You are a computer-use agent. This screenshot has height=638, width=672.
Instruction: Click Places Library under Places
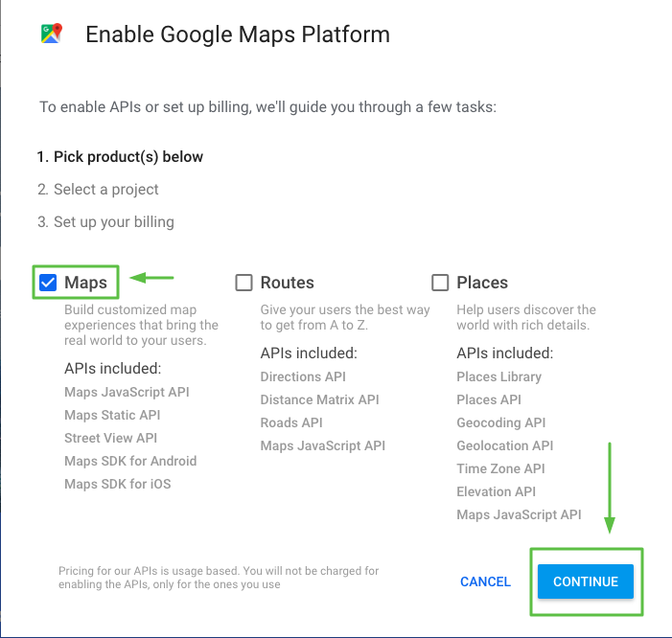[x=498, y=376]
